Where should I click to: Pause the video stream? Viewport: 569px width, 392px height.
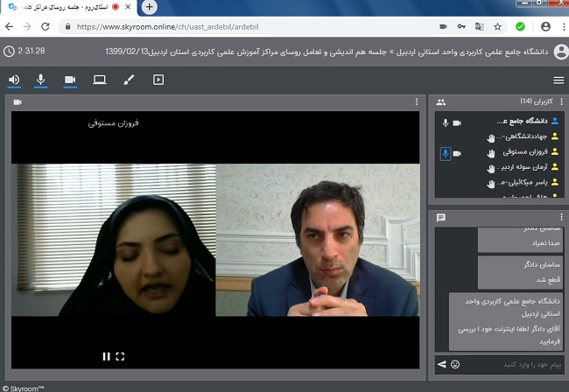pos(107,356)
